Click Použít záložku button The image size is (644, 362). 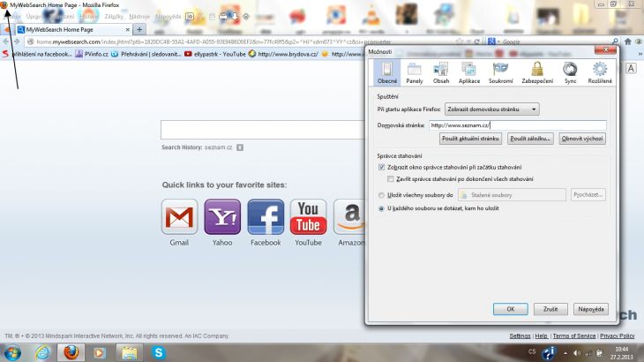tap(530, 139)
